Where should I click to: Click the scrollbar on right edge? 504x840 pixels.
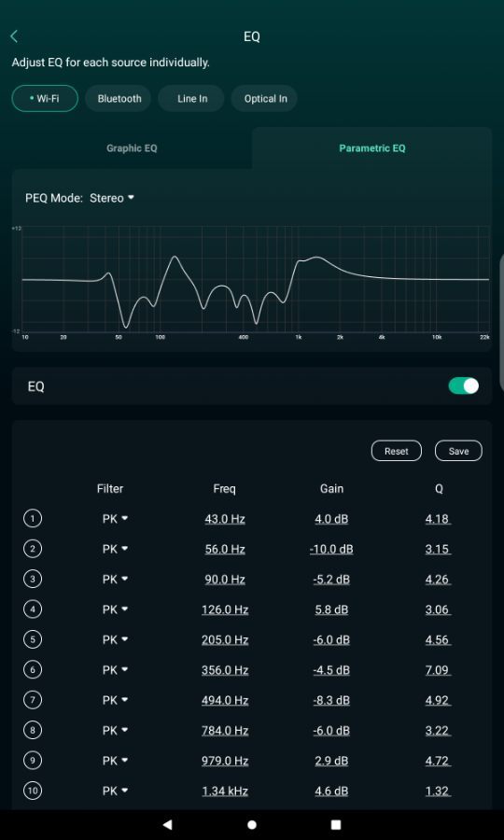(501, 321)
